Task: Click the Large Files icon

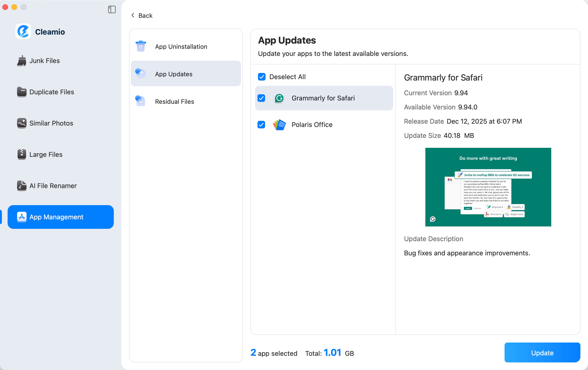Action: coord(22,154)
